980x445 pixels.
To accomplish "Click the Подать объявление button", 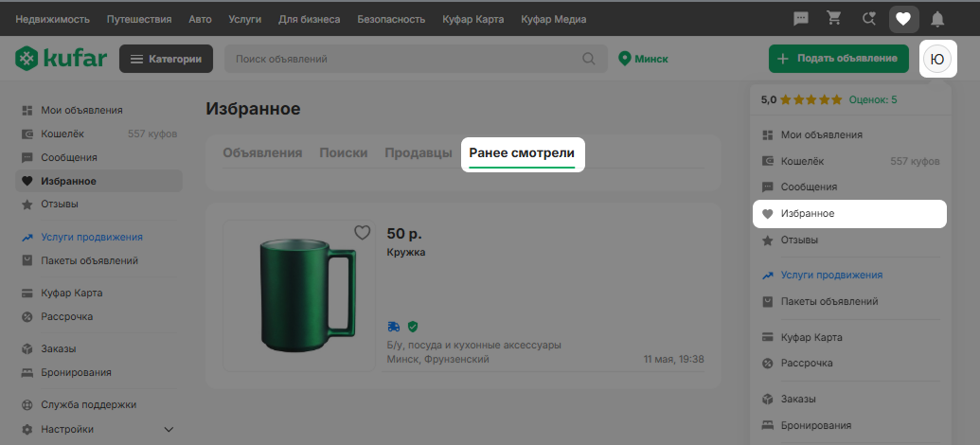I will pyautogui.click(x=839, y=59).
